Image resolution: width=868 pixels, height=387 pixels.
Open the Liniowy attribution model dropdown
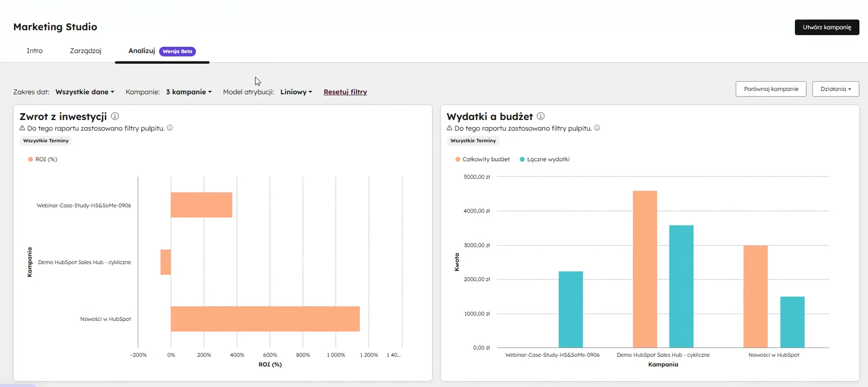point(296,92)
